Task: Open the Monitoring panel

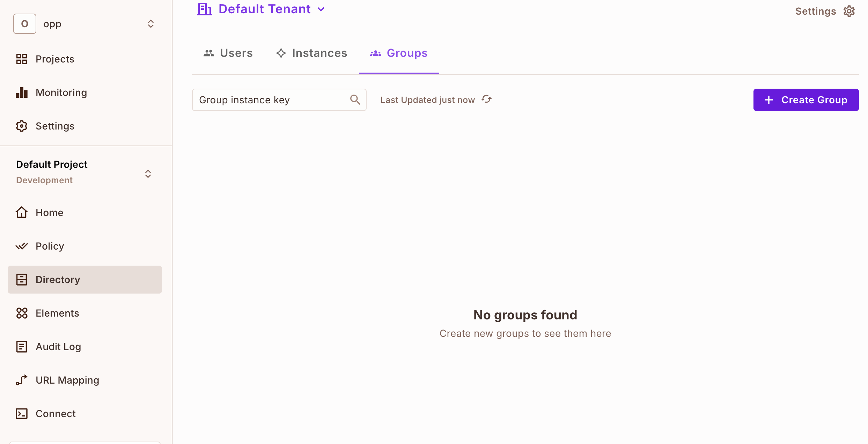Action: (61, 92)
